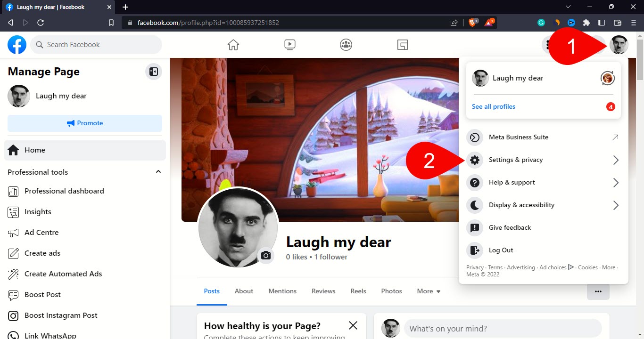Click the What's on your mind input field
The image size is (644, 339).
click(502, 328)
